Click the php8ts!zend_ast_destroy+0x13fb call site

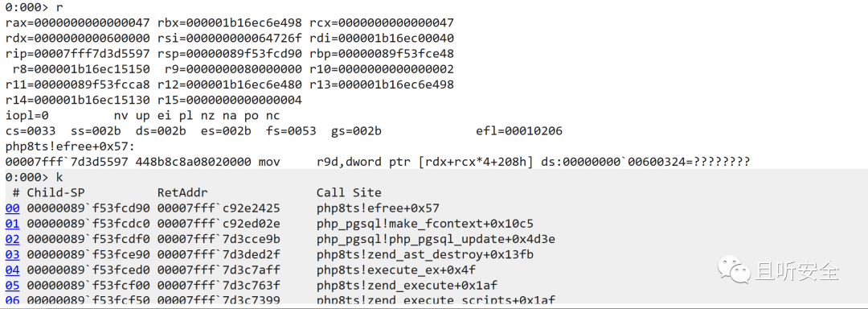pyautogui.click(x=424, y=255)
